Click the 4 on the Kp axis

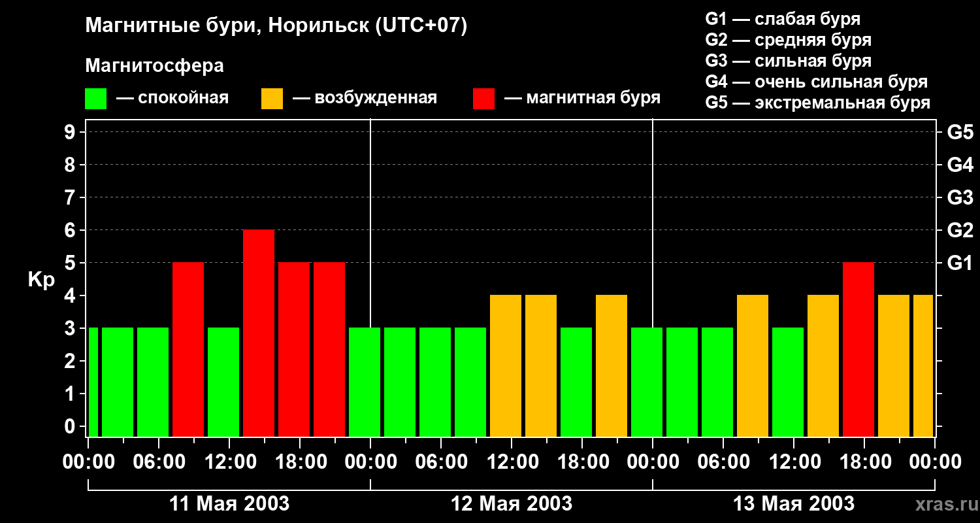click(x=71, y=296)
